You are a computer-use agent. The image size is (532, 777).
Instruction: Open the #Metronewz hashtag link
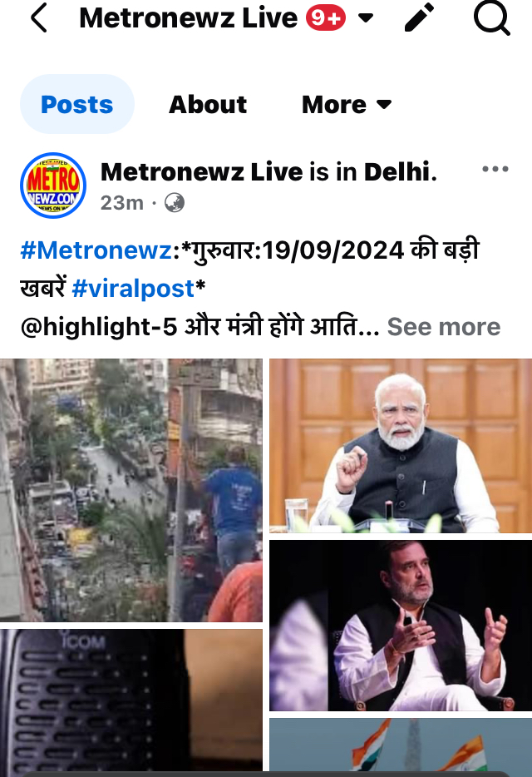pos(96,250)
